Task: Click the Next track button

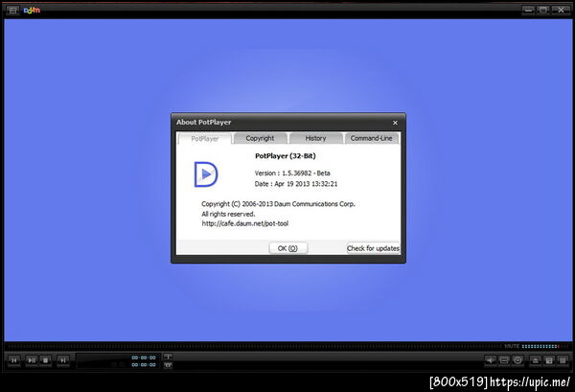Action: coord(63,360)
